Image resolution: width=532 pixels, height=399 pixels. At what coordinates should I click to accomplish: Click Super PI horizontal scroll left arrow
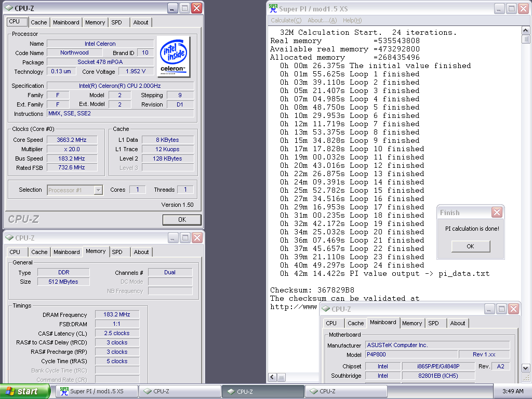pos(272,377)
